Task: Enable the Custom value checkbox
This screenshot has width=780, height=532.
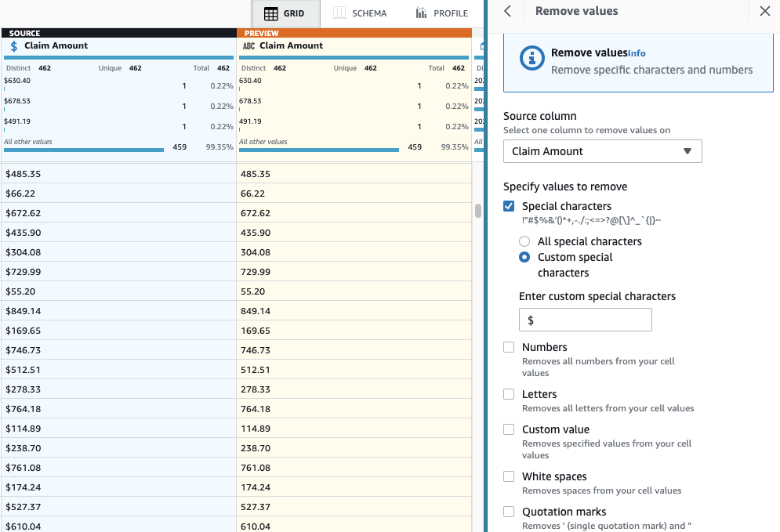Action: [x=509, y=429]
